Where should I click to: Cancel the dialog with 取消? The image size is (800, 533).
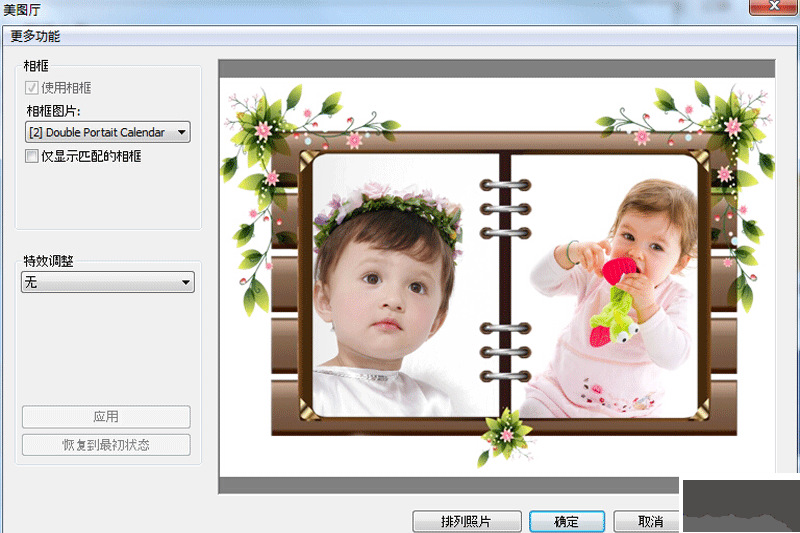(x=649, y=521)
